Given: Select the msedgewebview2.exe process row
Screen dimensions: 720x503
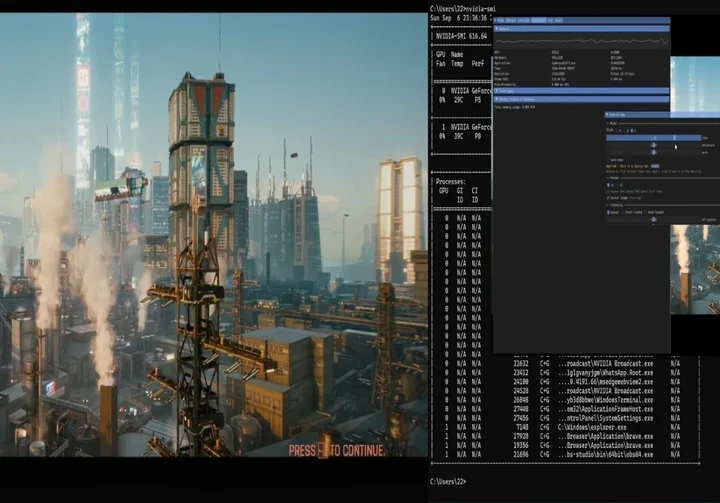Looking at the screenshot, I should click(x=566, y=382).
